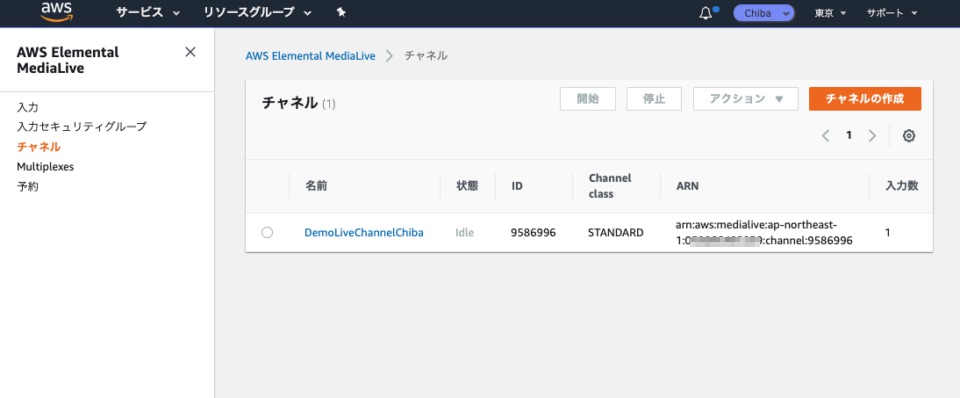Click the ARN value cell
This screenshot has width=960, height=398.
764,233
